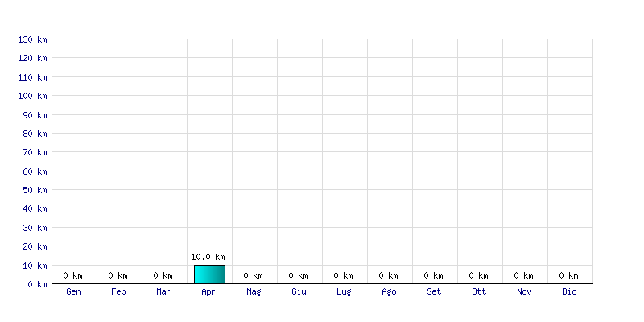Select the Ago axis label
The width and height of the screenshot is (644, 322).
389,292
